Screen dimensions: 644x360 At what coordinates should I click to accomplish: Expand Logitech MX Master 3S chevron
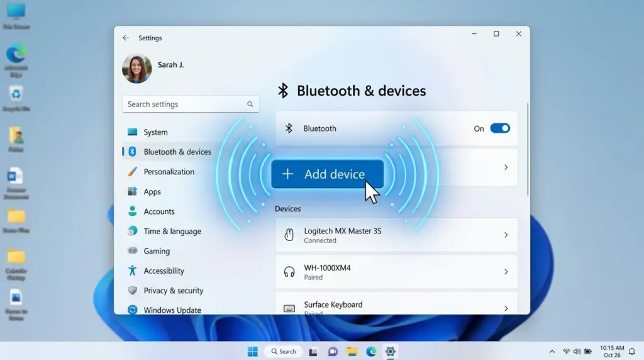[506, 235]
